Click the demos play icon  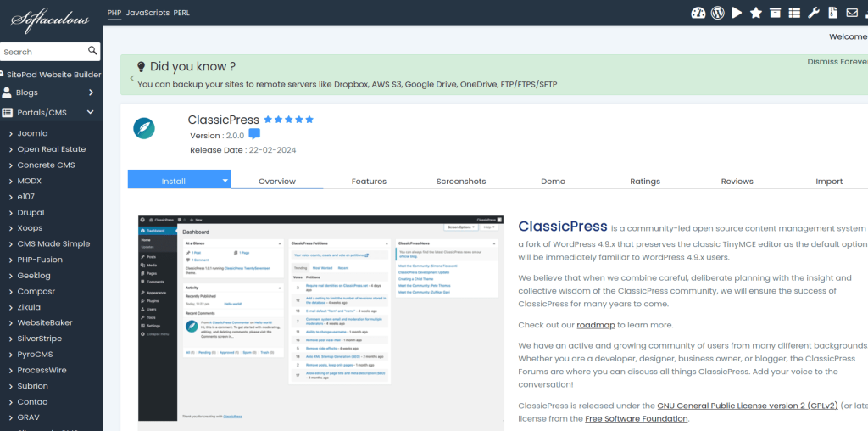[x=737, y=12]
